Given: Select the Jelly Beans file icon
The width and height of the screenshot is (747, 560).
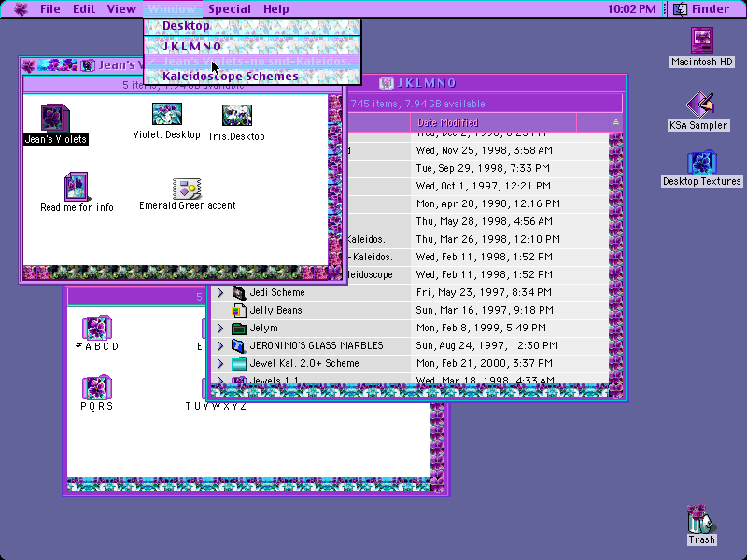Looking at the screenshot, I should point(239,310).
